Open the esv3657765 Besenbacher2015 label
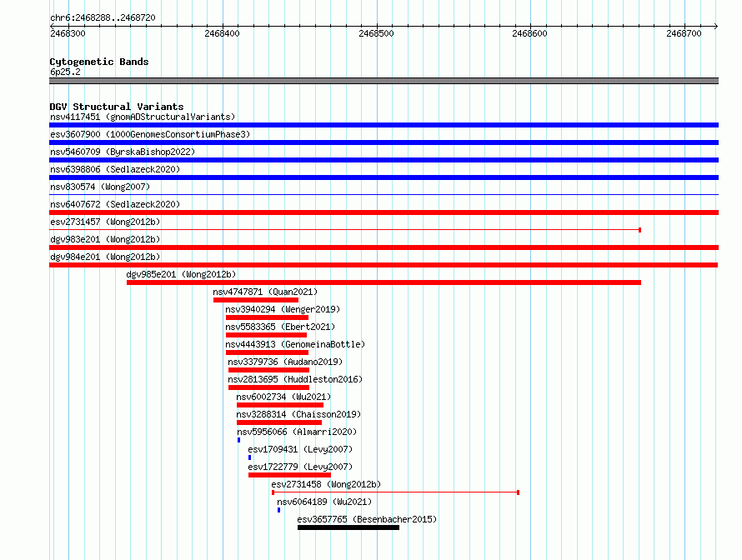Image resolution: width=742 pixels, height=560 pixels. tap(367, 519)
